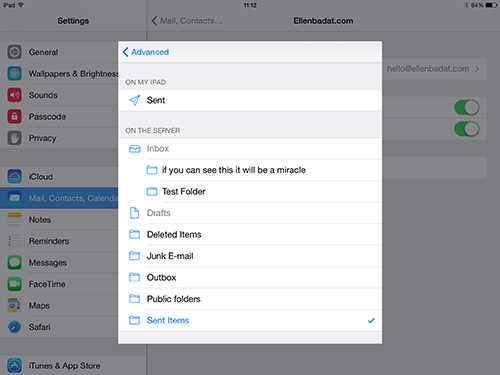Select Sent mailbox on my iPad
The image size is (500, 375).
(x=250, y=100)
